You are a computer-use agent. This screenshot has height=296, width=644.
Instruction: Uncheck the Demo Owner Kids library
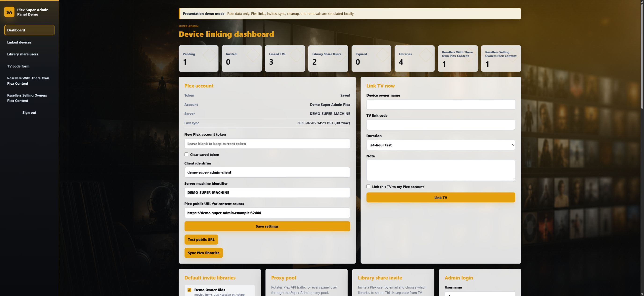(189, 290)
